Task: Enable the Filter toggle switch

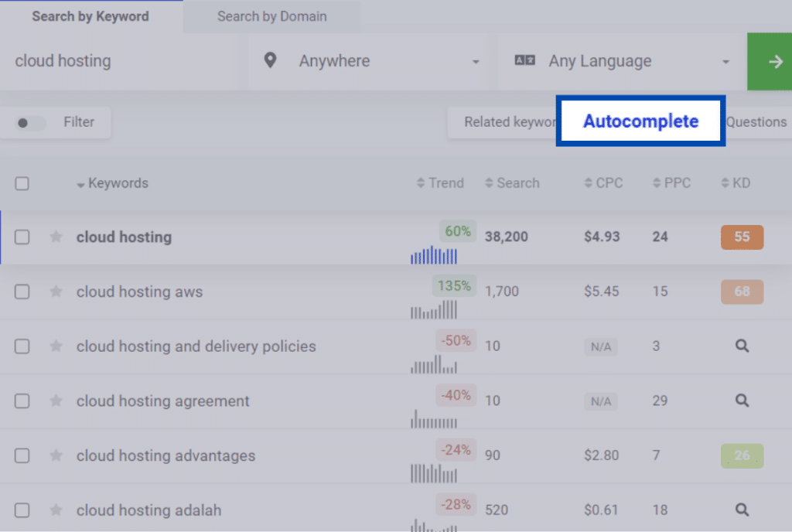Action: (29, 122)
